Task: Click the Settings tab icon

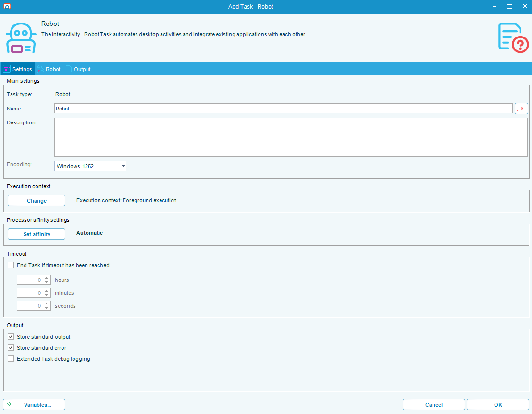Action: click(x=7, y=69)
